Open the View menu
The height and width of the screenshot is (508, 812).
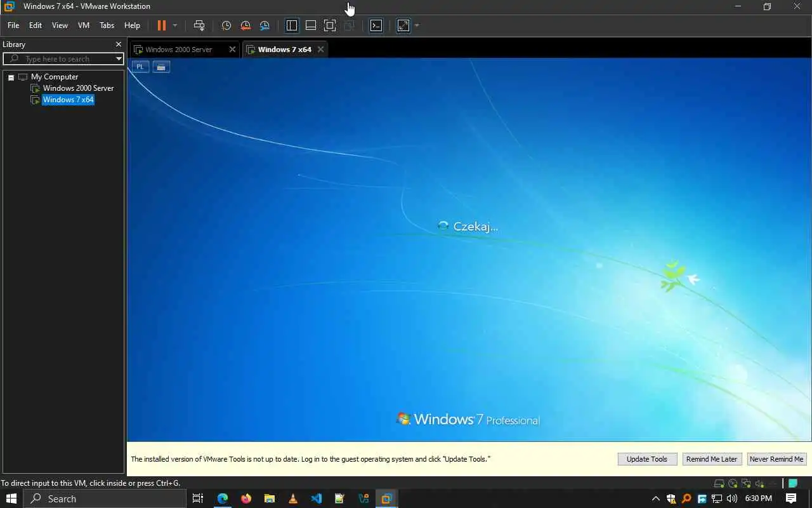(60, 25)
